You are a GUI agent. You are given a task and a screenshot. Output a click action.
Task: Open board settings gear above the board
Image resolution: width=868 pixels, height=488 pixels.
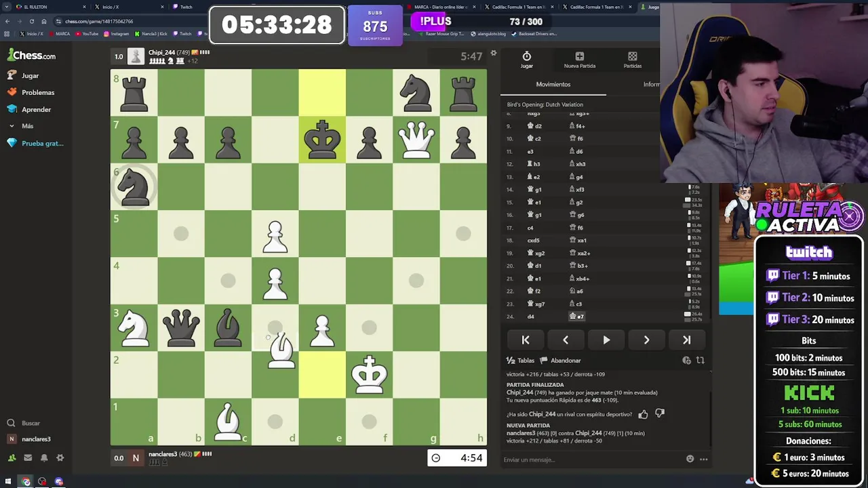tap(494, 54)
